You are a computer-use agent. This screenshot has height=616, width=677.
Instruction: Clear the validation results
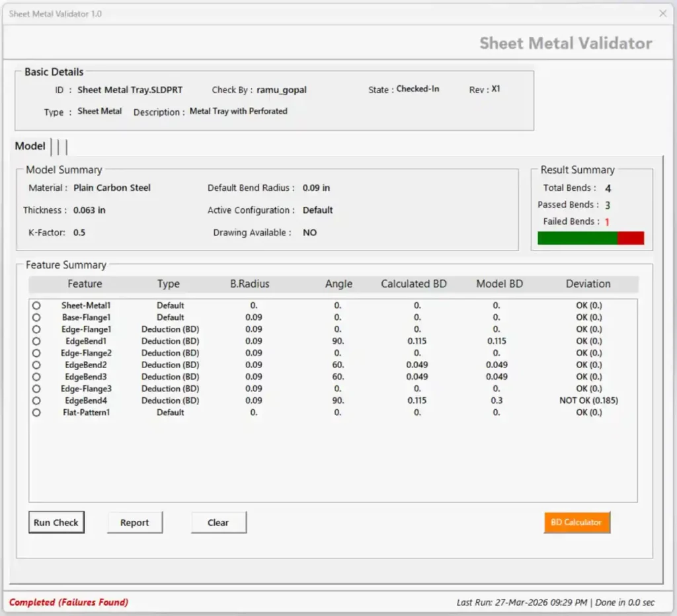[218, 522]
